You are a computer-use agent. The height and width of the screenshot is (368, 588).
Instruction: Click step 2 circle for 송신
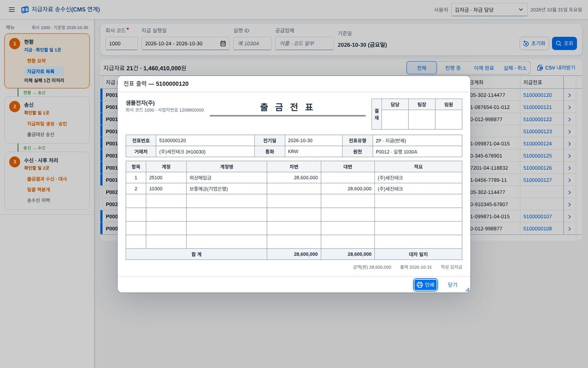pos(15,106)
